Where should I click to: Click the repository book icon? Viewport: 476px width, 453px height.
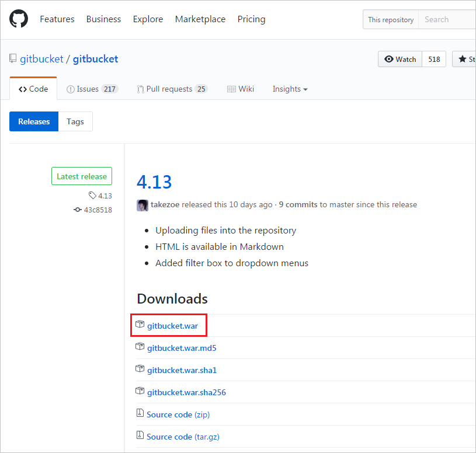point(13,58)
